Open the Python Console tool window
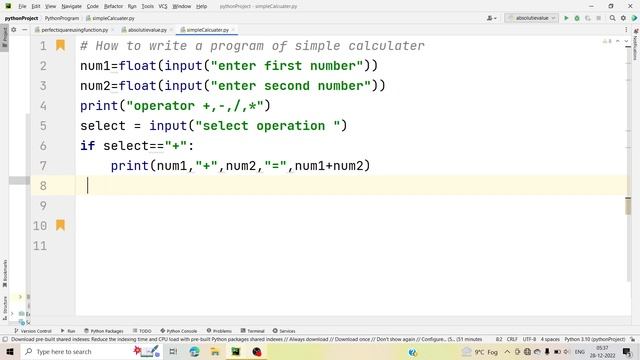This screenshot has width=640, height=360. (x=179, y=331)
